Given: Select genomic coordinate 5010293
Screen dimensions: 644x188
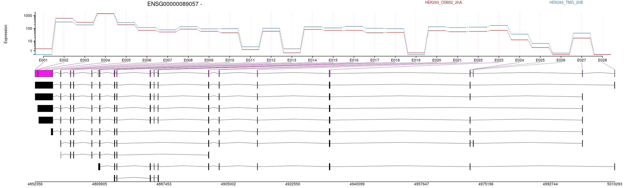Looking at the screenshot, I should pos(615,184).
